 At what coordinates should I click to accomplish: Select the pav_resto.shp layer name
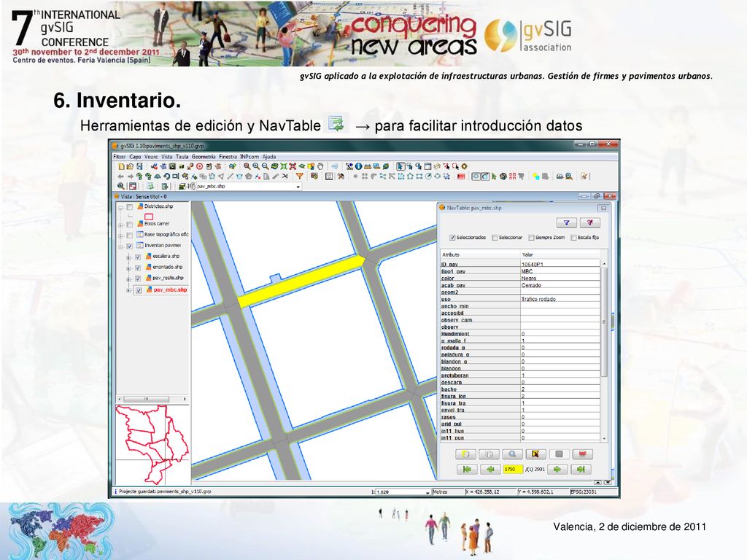[x=169, y=278]
